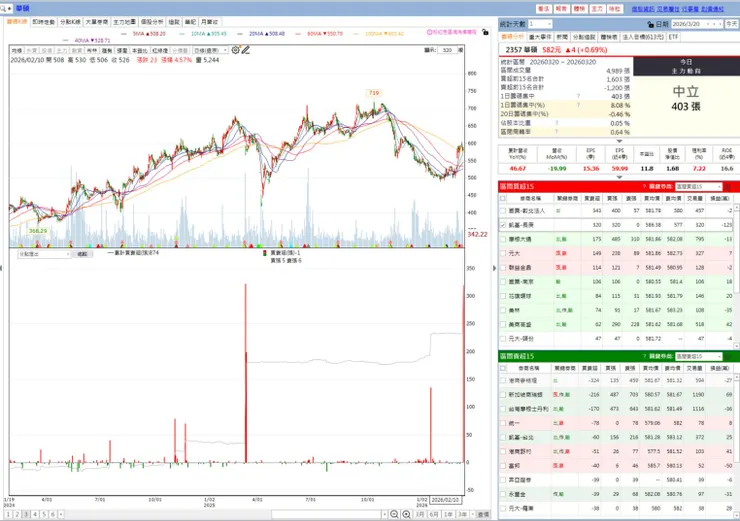740x521 pixels.
Task: Click the icon at right end of 區間賣超15 header
Action: pyautogui.click(x=728, y=357)
